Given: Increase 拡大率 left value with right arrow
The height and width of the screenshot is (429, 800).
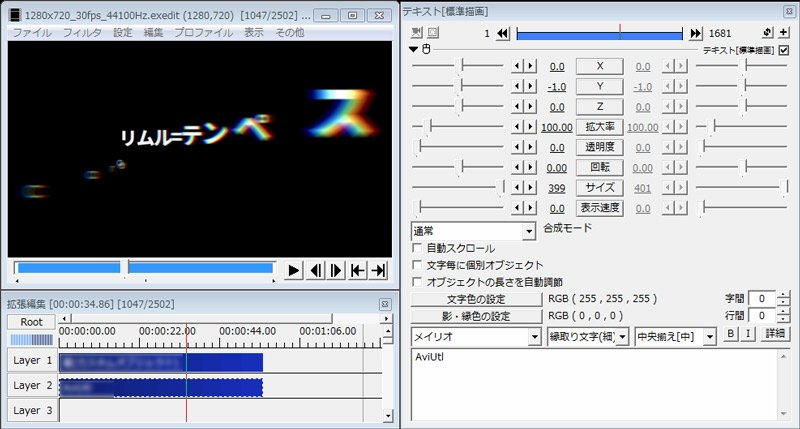Looking at the screenshot, I should coord(530,127).
